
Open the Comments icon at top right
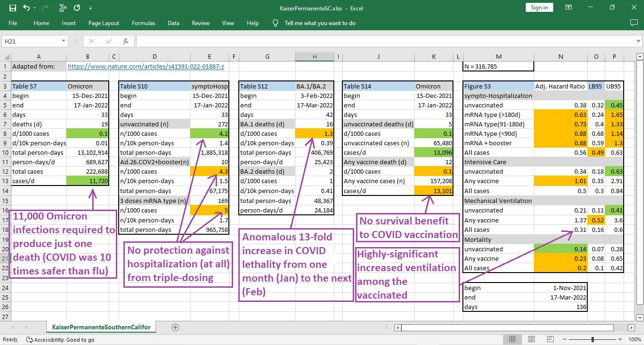click(x=634, y=23)
